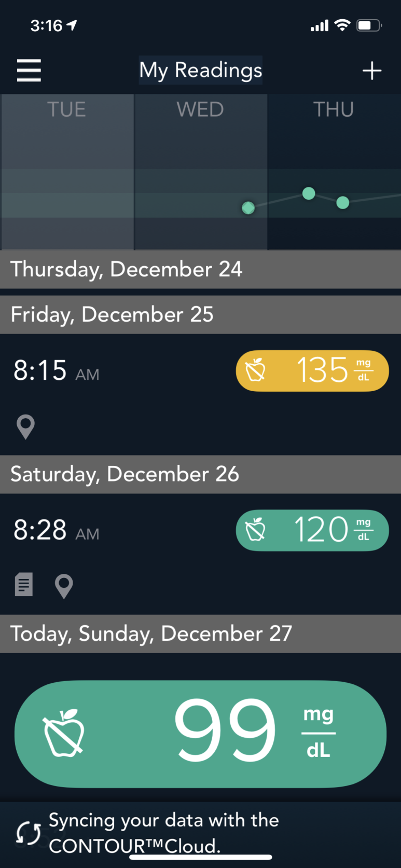Tap the sync arrows icon
401x868 pixels.
(x=28, y=833)
